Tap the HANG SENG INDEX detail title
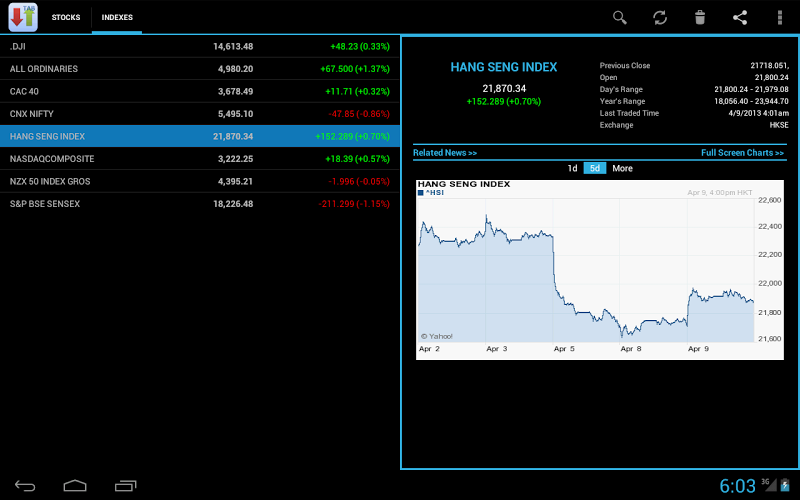 (504, 67)
